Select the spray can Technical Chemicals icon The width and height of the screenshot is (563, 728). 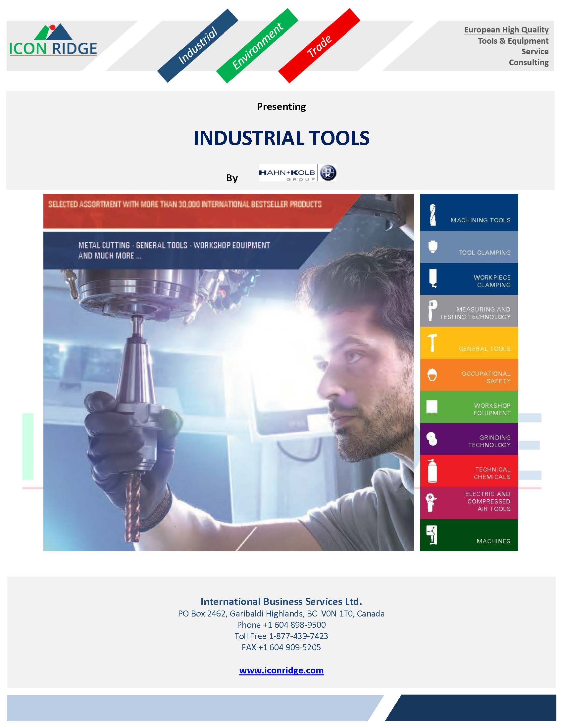click(x=432, y=471)
